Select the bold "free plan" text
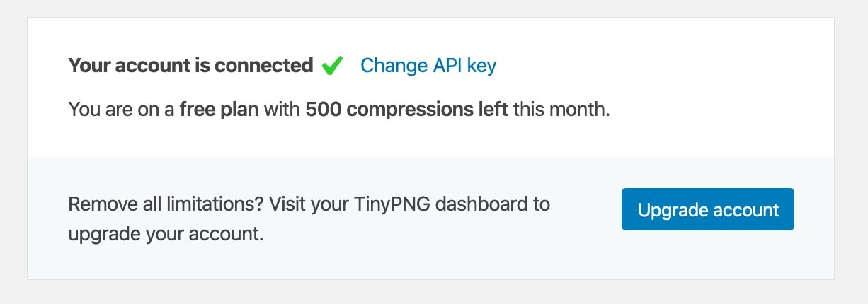The image size is (868, 304). coord(219,110)
